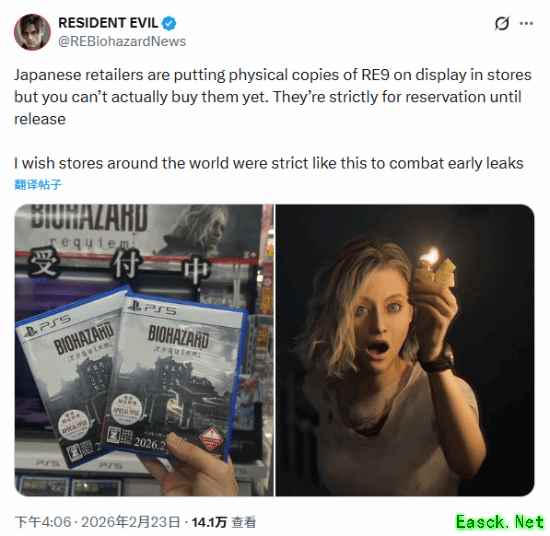Open the post timestamp 下午4:06
550x536 pixels.
43,522
